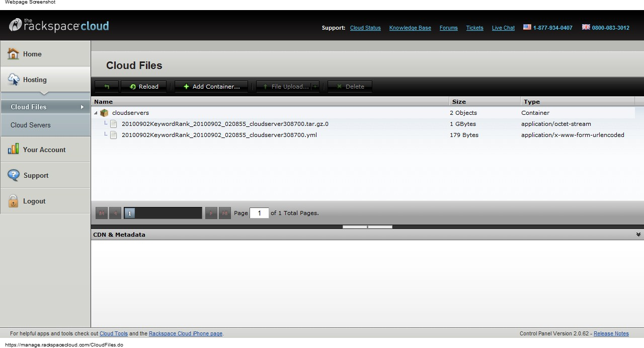The height and width of the screenshot is (348, 644).
Task: Click the "of 1 Total Pages." text
Action: point(295,213)
